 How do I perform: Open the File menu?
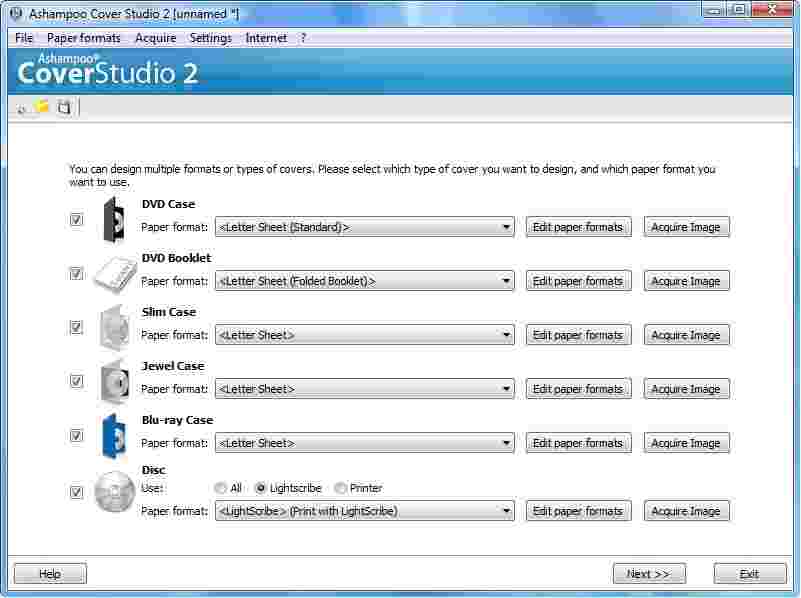(x=24, y=38)
